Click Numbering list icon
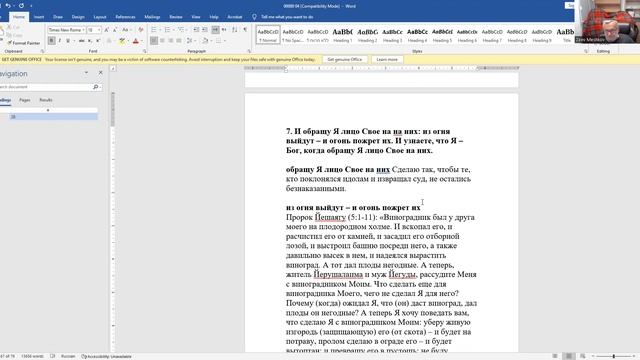The height and width of the screenshot is (360, 640). 167,30
